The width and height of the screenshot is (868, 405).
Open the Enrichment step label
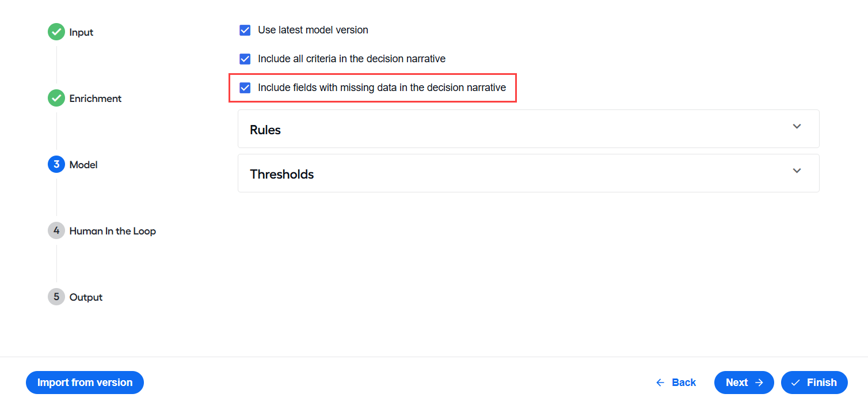click(96, 99)
